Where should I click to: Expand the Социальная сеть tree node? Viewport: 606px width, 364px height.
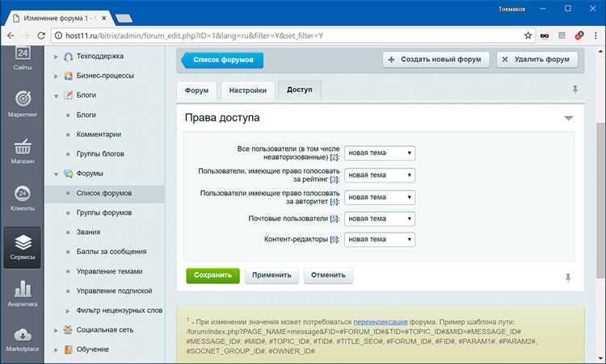click(x=56, y=330)
